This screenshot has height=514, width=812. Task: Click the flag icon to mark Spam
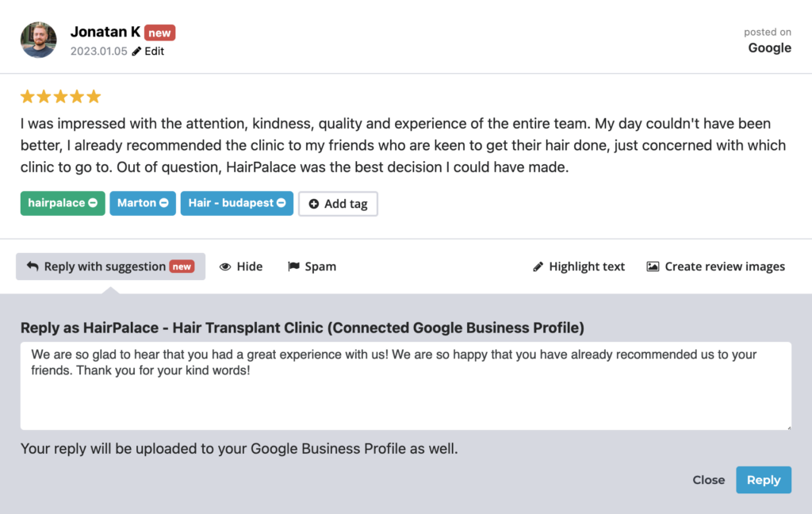click(293, 267)
